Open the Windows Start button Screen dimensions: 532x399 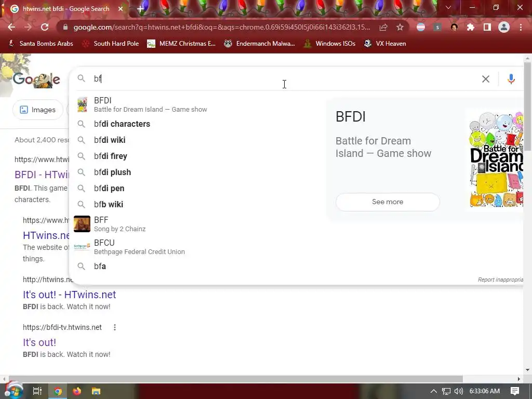click(13, 391)
